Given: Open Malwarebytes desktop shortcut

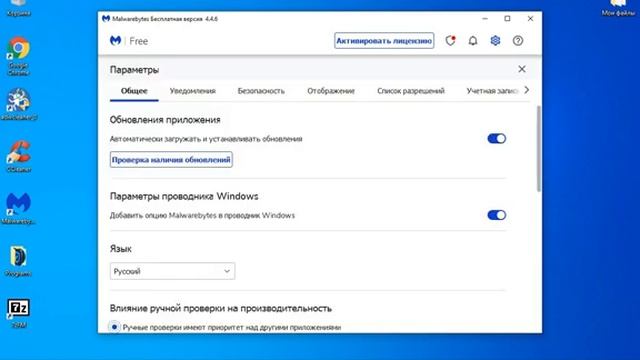Looking at the screenshot, I should 18,209.
